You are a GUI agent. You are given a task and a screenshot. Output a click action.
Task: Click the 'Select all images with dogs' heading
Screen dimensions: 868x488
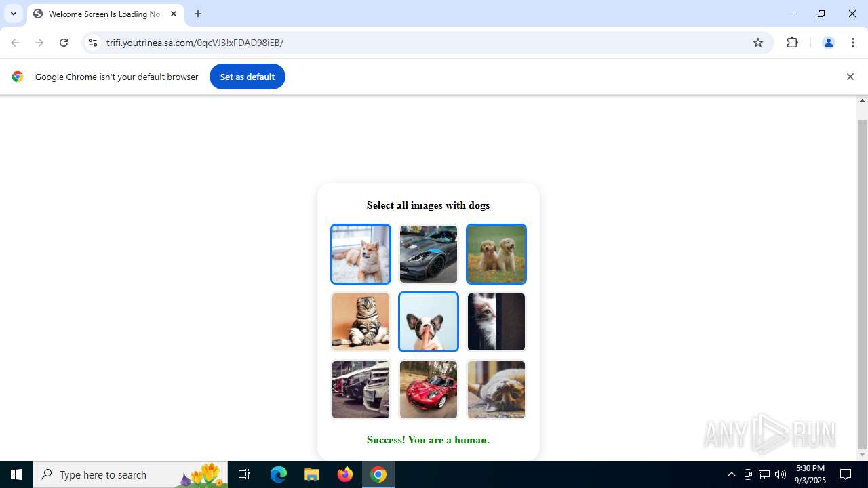428,205
